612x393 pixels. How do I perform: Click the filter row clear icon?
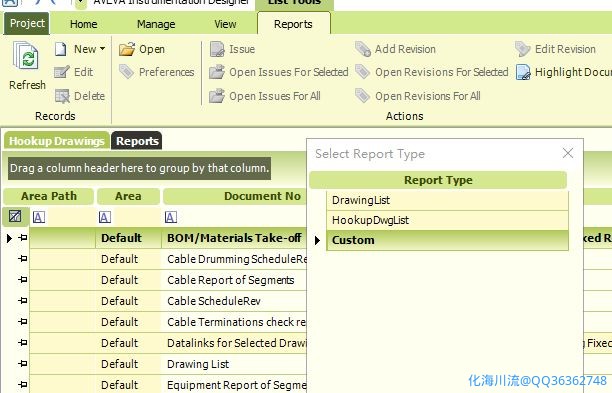coord(15,216)
